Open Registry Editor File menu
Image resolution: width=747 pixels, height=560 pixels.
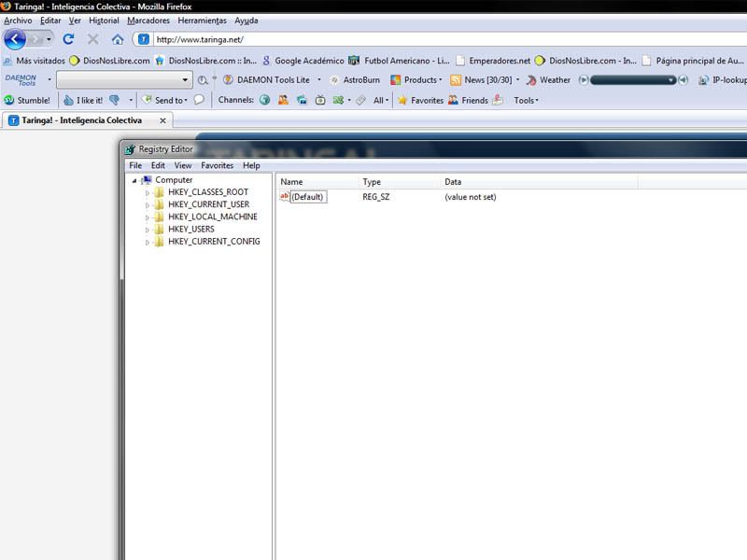135,165
